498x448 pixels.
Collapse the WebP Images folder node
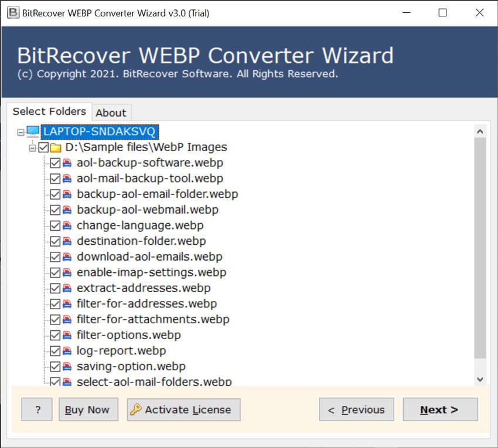click(x=32, y=148)
